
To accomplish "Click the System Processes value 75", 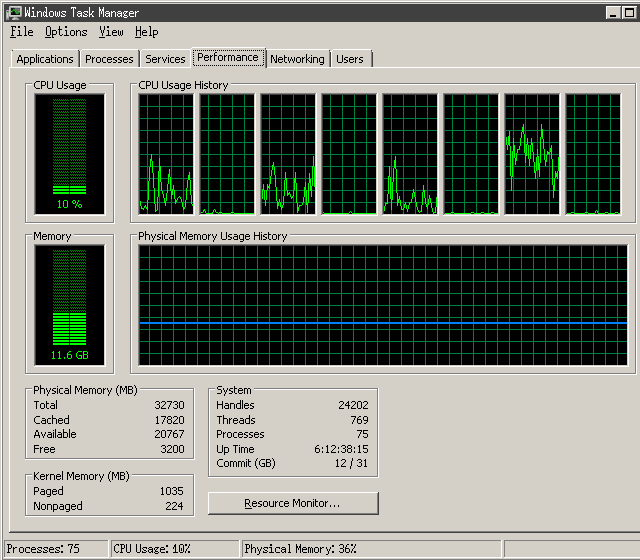I will pyautogui.click(x=362, y=434).
